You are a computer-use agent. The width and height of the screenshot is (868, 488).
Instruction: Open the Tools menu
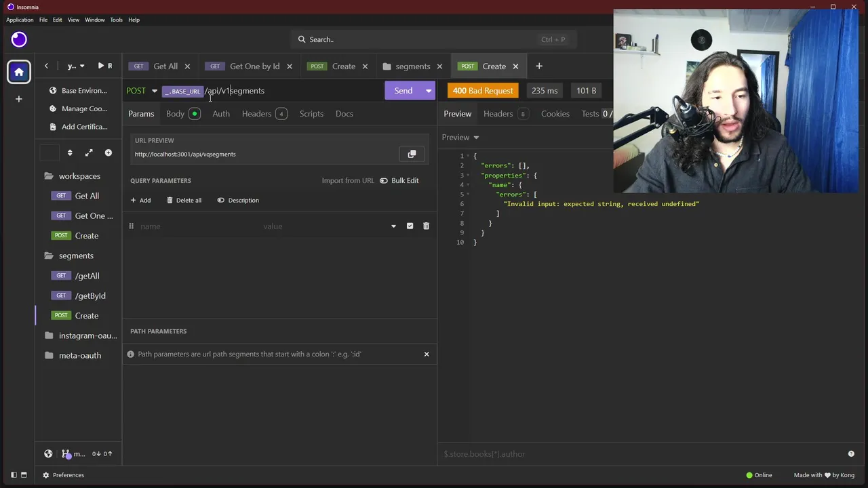click(116, 20)
